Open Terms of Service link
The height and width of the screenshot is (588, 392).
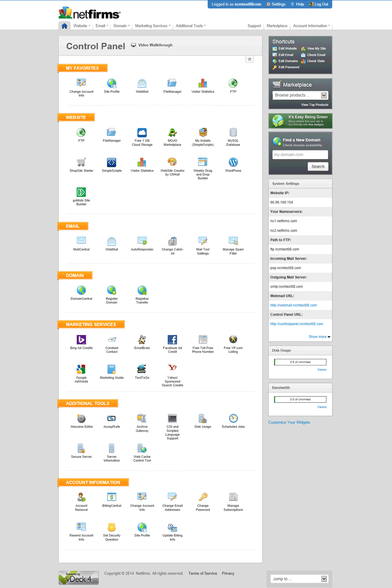(x=203, y=573)
